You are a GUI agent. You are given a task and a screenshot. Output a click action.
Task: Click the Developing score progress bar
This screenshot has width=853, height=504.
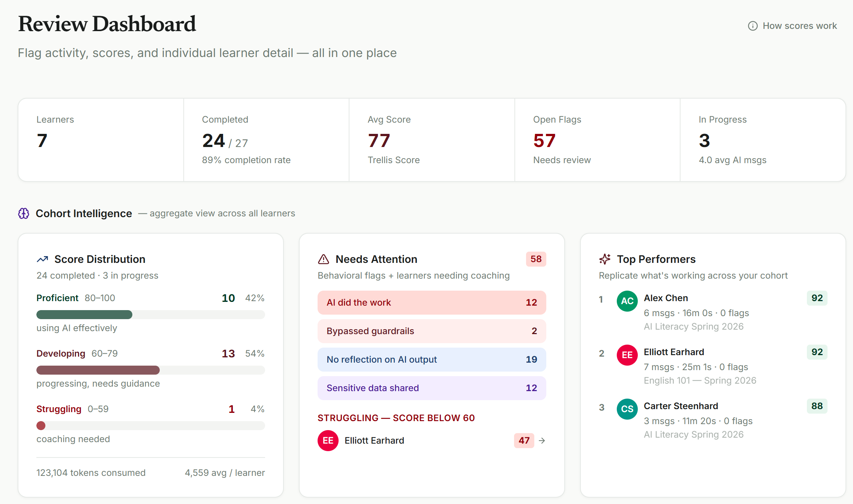98,370
